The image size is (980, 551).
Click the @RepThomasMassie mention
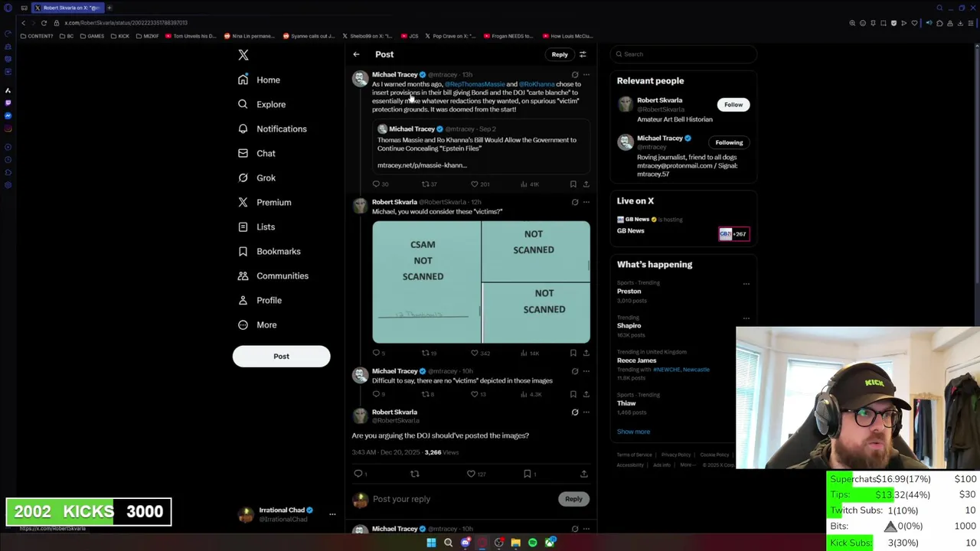click(475, 84)
